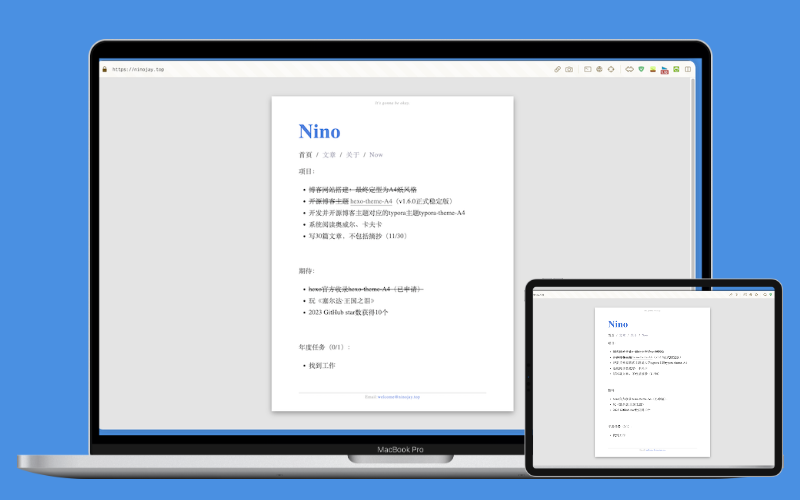800x500 pixels.
Task: Click the https://ninojay.top address field
Action: click(138, 70)
